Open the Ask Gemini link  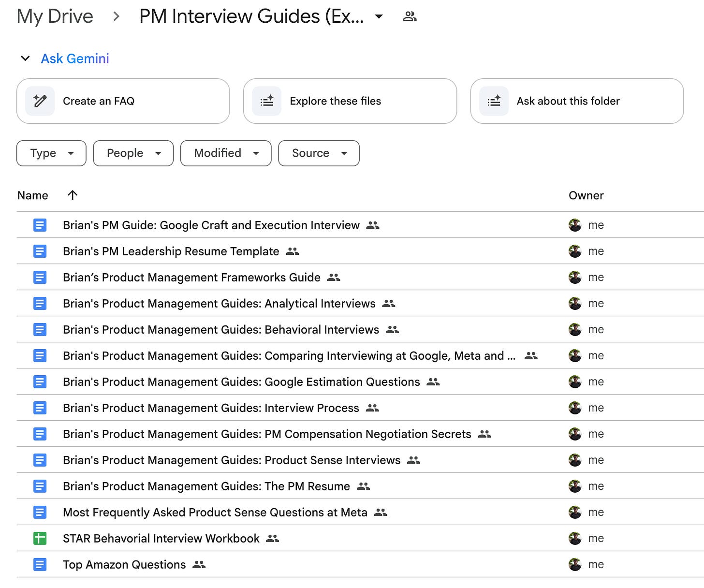(75, 59)
